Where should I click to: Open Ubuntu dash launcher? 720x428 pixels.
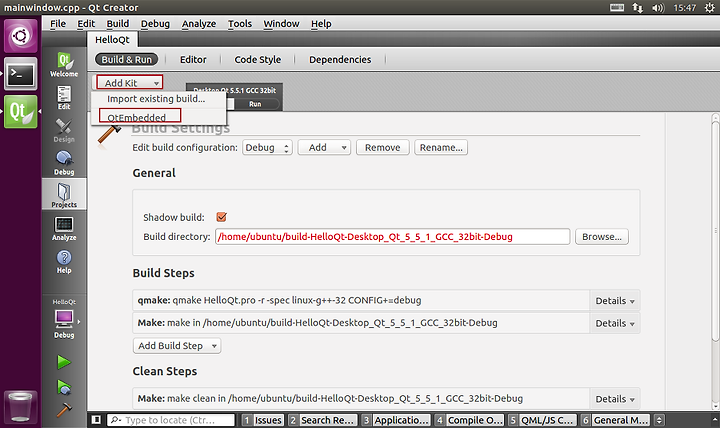(x=21, y=35)
